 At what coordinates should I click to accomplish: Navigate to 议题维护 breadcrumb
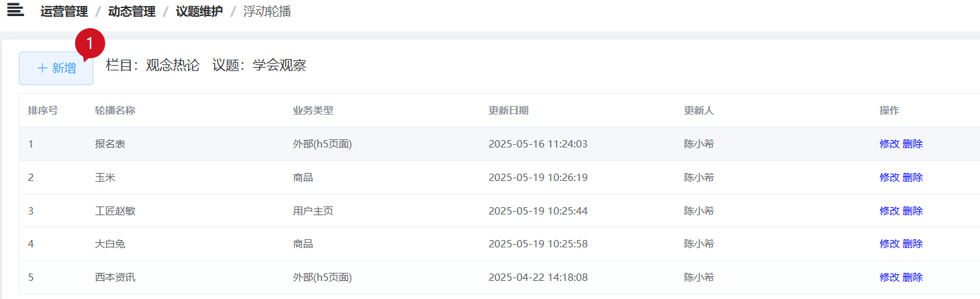(x=199, y=11)
